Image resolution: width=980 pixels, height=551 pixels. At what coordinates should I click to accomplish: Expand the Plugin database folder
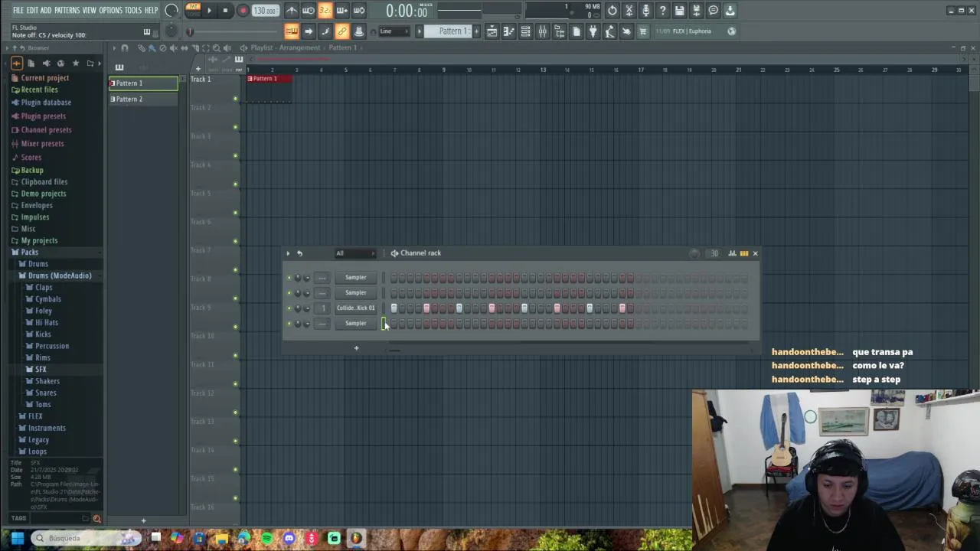[46, 103]
